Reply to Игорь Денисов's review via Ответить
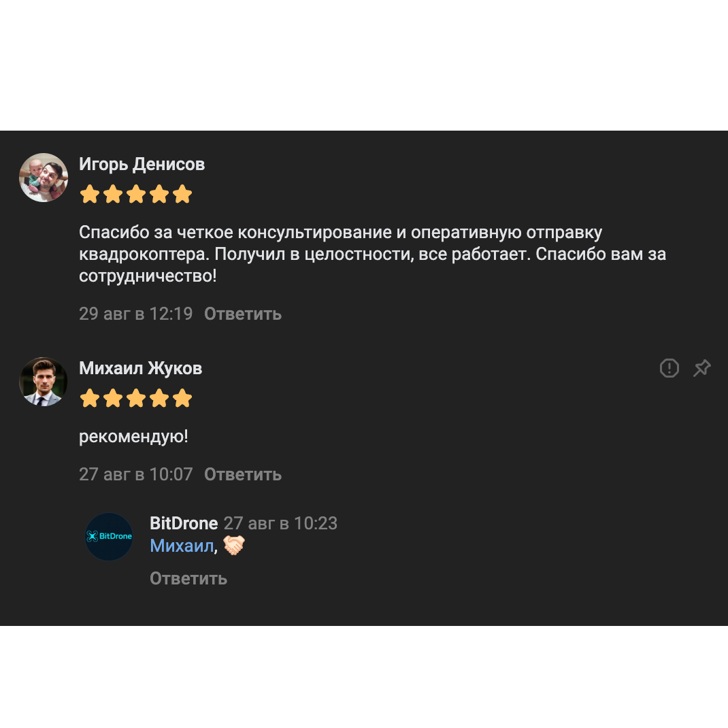Image resolution: width=728 pixels, height=728 pixels. [x=243, y=314]
